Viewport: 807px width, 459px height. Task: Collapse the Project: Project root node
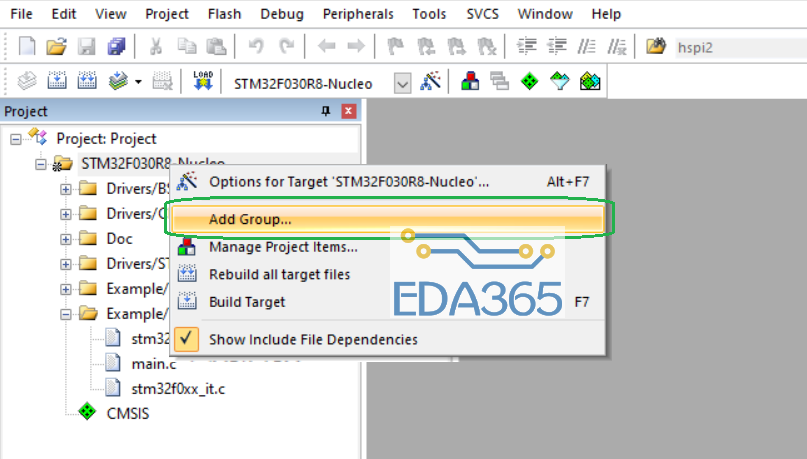coord(16,139)
